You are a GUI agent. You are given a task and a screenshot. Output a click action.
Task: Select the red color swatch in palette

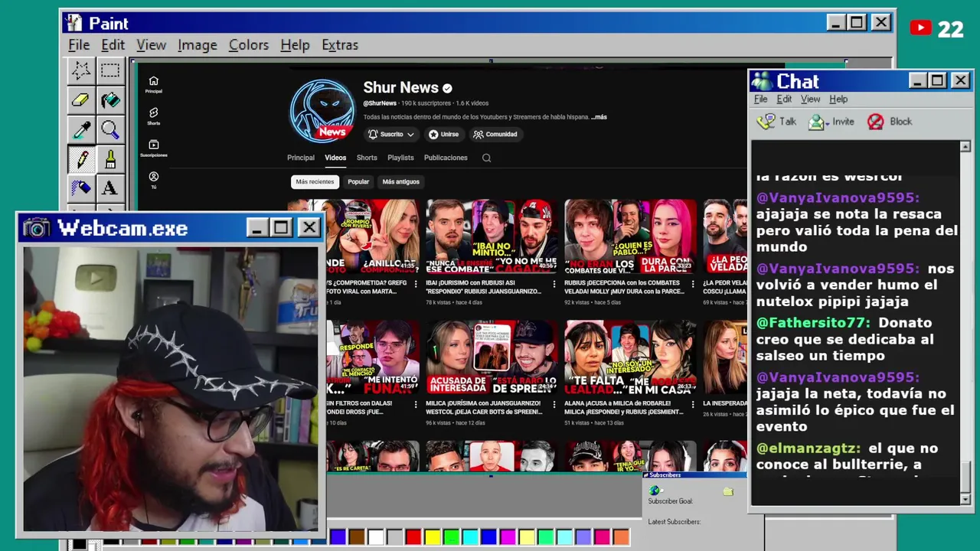point(413,537)
